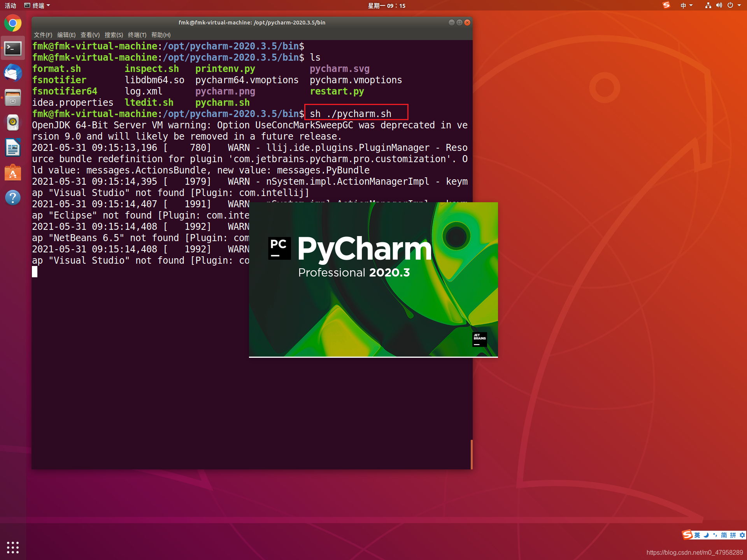Open the Help question mark icon

tap(13, 198)
